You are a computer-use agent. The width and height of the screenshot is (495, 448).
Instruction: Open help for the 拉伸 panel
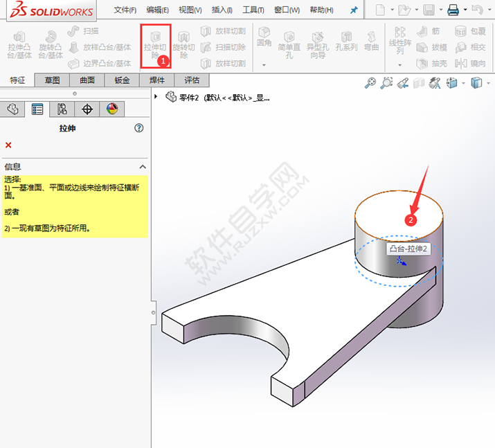click(139, 128)
